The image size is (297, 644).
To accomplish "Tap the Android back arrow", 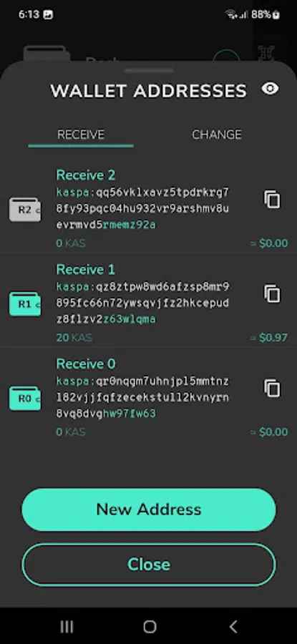I will click(x=233, y=627).
